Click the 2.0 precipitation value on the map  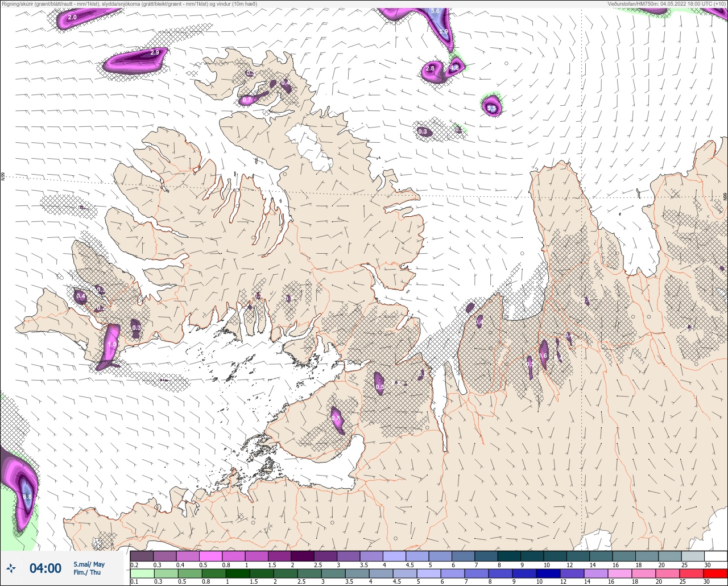[x=72, y=18]
